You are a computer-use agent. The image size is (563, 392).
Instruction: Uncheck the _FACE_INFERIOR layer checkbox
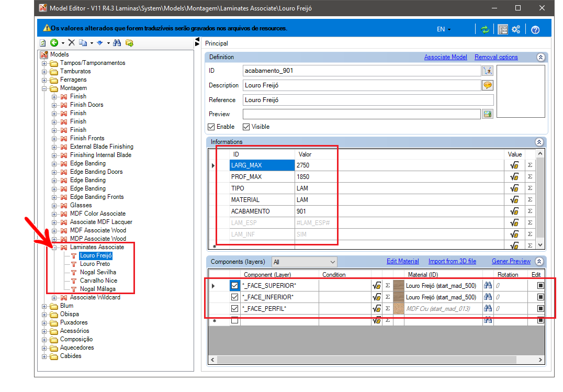tap(235, 297)
